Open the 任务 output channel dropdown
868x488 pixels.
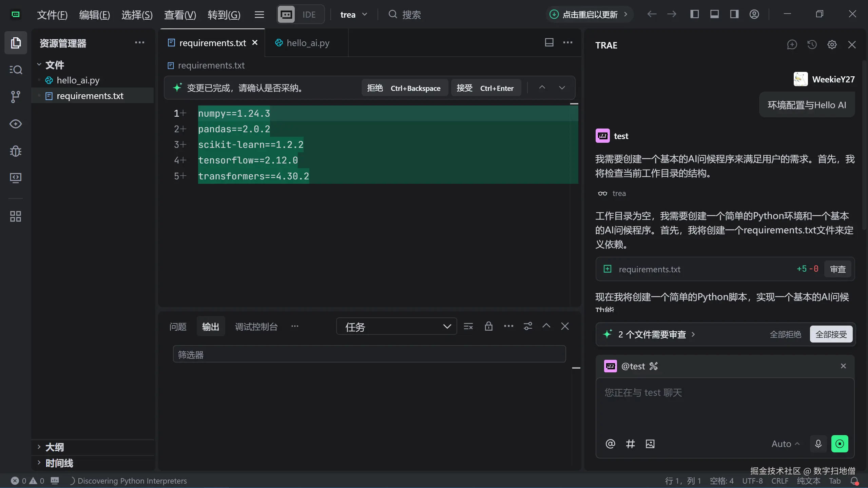[396, 327]
